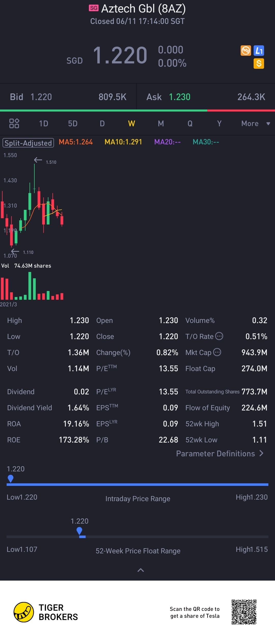
Task: Tap the Tiger Brokers logo
Action: point(24,612)
